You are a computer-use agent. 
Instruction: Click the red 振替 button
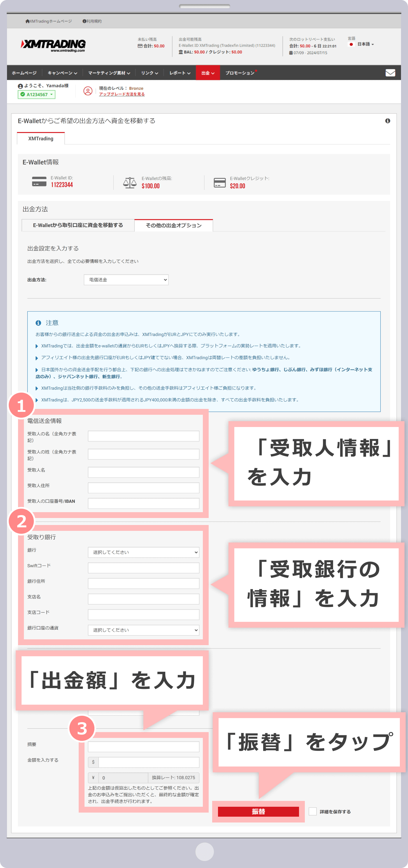click(x=258, y=811)
